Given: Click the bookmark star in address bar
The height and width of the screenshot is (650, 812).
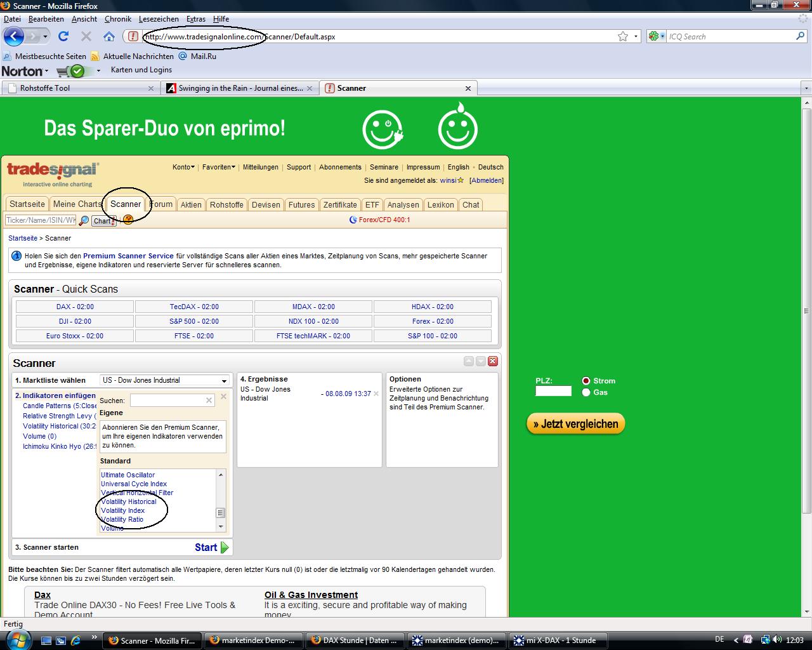Looking at the screenshot, I should tap(623, 36).
